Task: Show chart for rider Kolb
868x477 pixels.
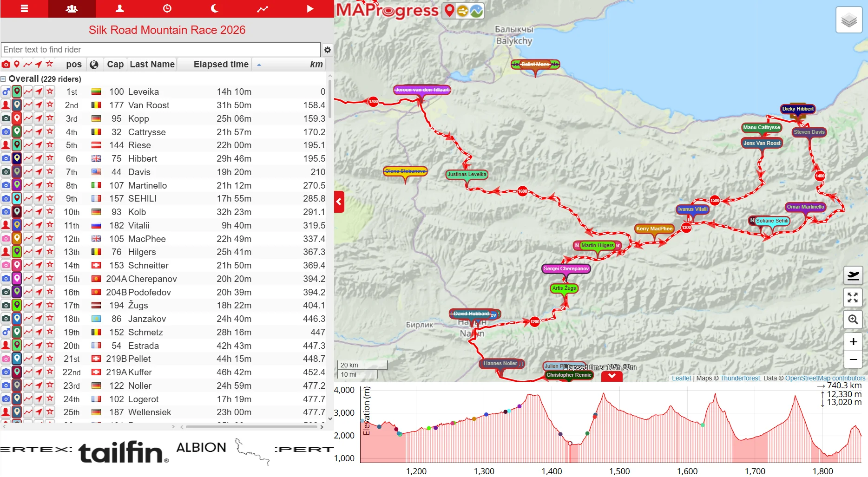Action: click(28, 212)
